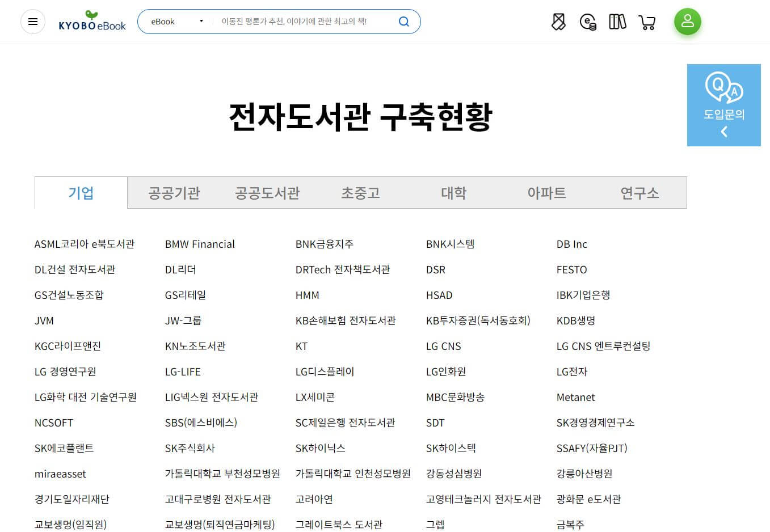Click the search magnifier icon
Screen dimensions: 770x532
[404, 22]
